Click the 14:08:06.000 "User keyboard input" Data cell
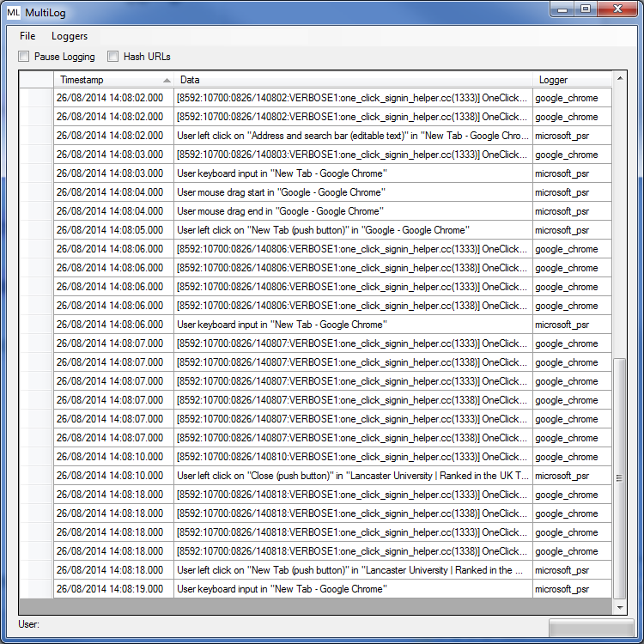Viewport: 644px width, 644px height. pyautogui.click(x=353, y=325)
